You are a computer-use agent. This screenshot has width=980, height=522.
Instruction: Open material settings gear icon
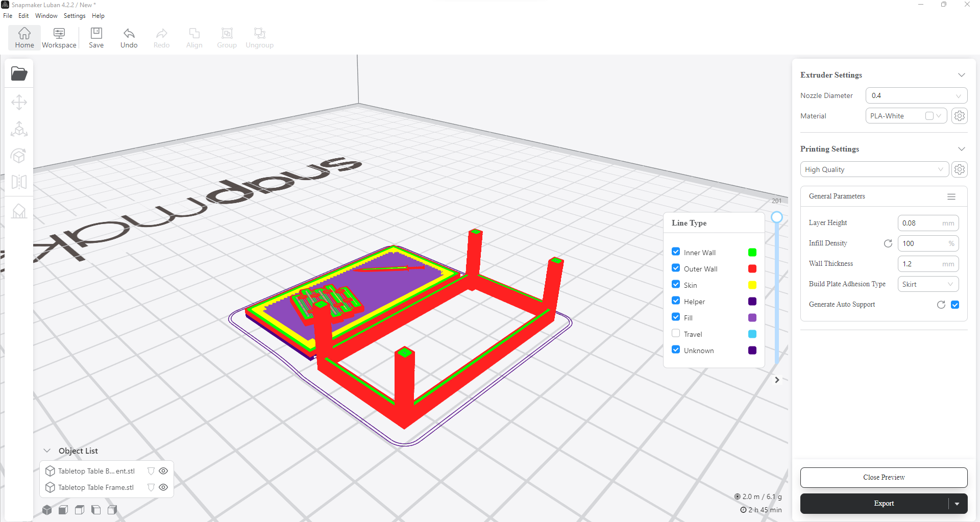tap(960, 116)
